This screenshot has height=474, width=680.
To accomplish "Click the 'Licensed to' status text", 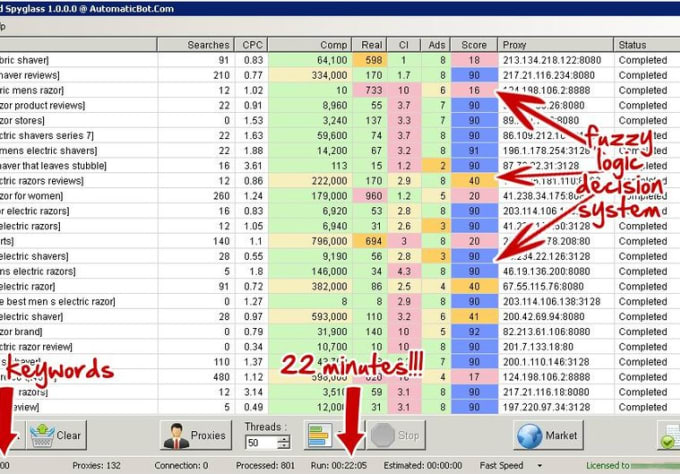I will coord(607,465).
